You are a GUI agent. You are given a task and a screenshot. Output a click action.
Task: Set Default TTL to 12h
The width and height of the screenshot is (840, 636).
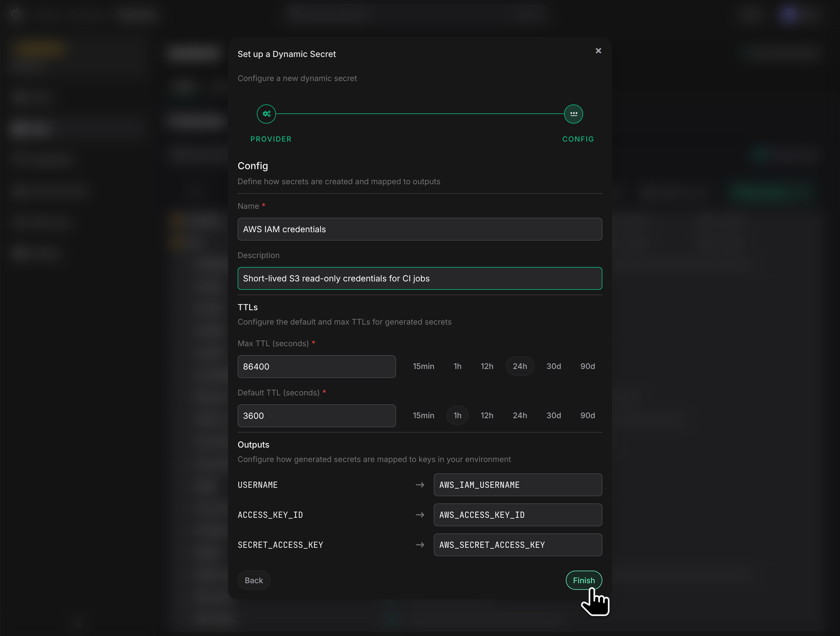tap(487, 415)
